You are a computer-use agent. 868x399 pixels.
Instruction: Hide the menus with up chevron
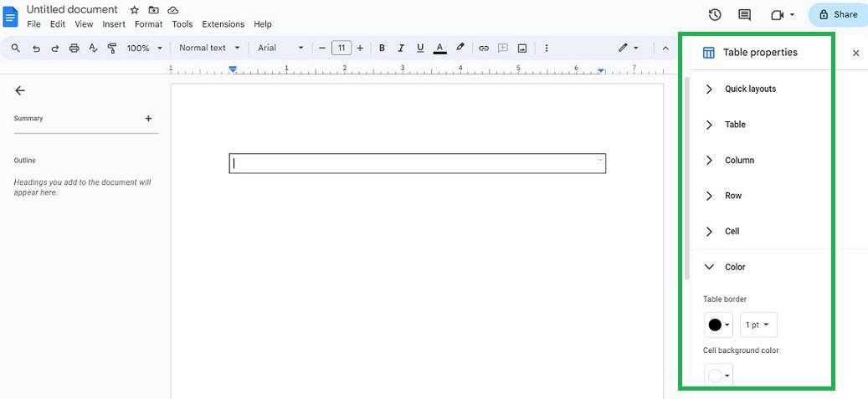(665, 49)
